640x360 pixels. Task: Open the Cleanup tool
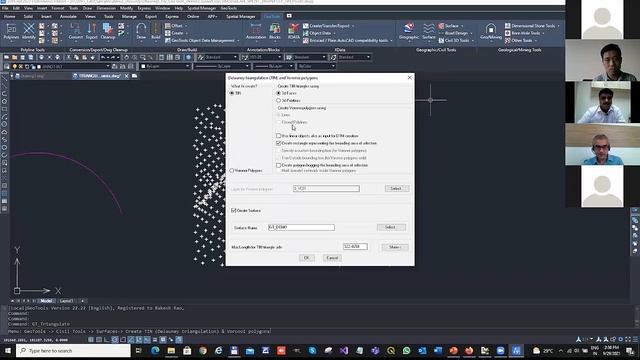point(108,31)
